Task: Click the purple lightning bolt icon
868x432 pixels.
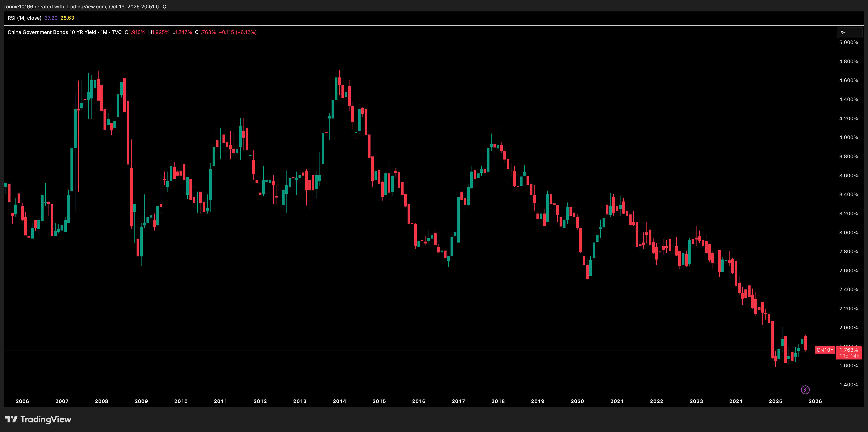Action: (x=805, y=390)
